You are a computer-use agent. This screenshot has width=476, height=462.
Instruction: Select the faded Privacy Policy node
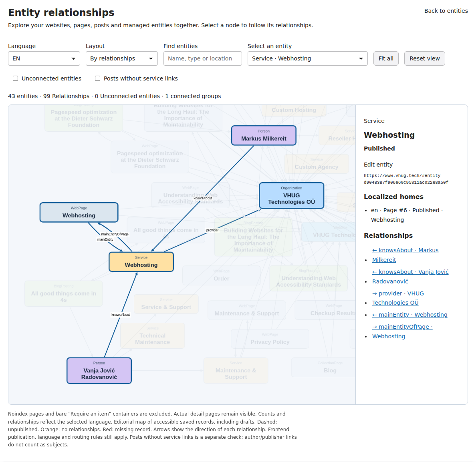pos(270,339)
